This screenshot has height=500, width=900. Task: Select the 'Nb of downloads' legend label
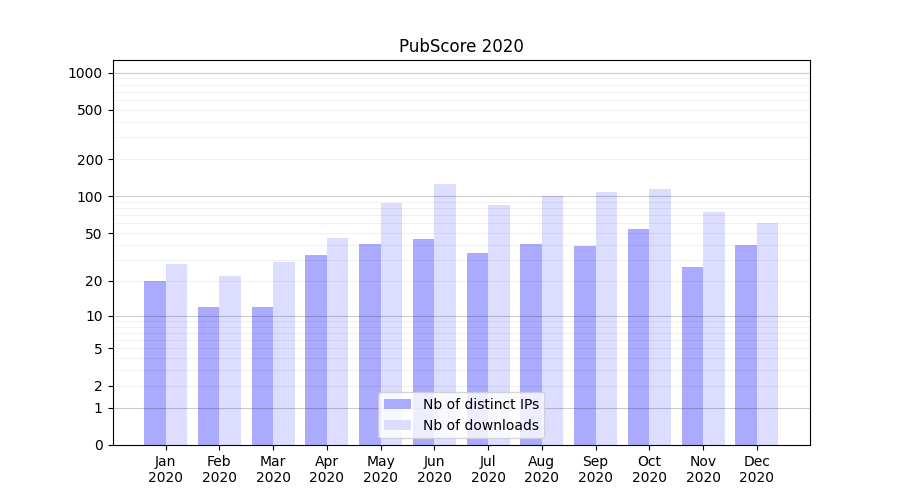[480, 425]
